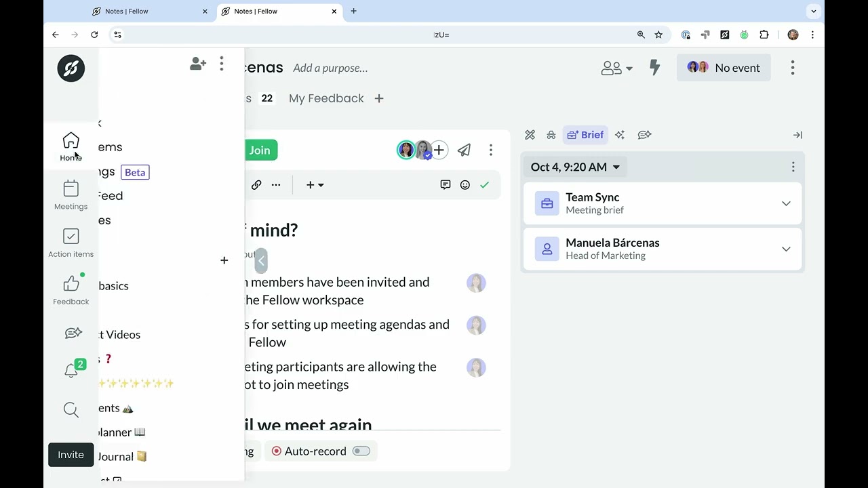This screenshot has width=868, height=488.
Task: Open search from the sidebar magnifier
Action: pos(71,409)
